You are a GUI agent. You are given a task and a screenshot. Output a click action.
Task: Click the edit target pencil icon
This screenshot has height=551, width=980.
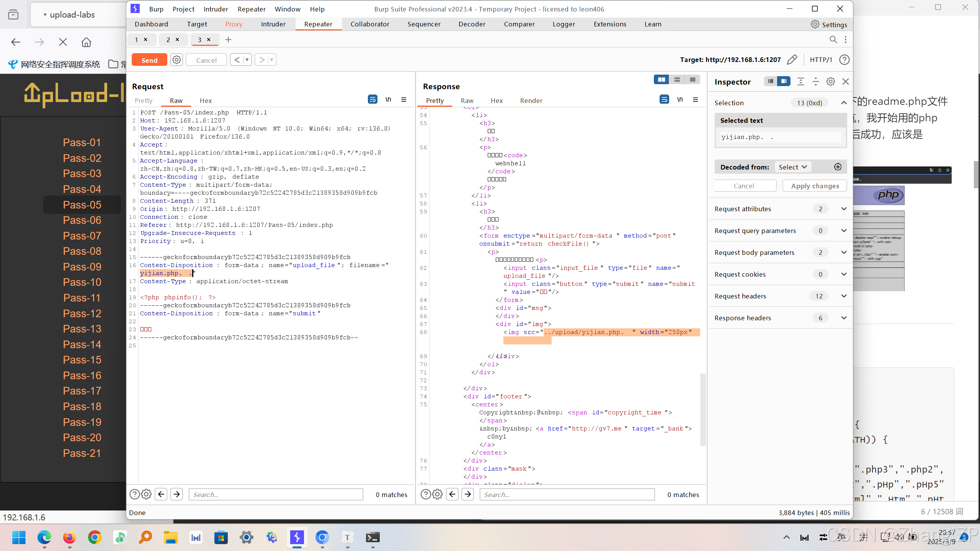pyautogui.click(x=792, y=60)
